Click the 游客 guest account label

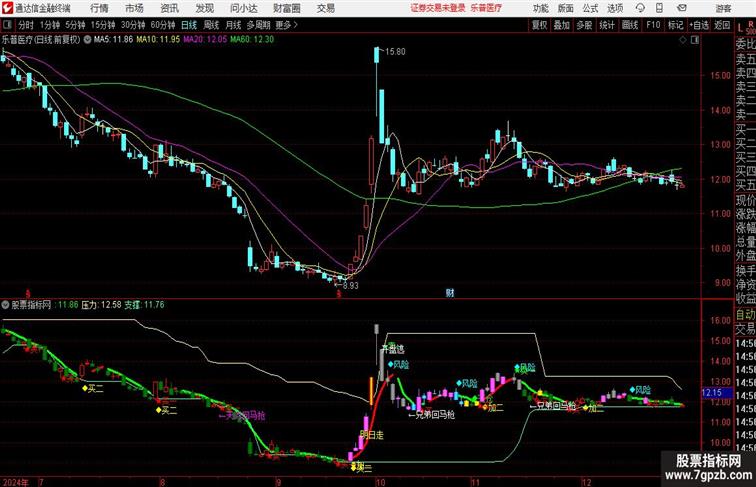[723, 8]
